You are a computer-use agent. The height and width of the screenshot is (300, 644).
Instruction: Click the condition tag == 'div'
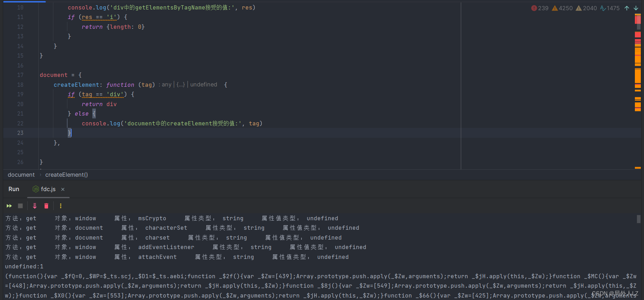(102, 94)
